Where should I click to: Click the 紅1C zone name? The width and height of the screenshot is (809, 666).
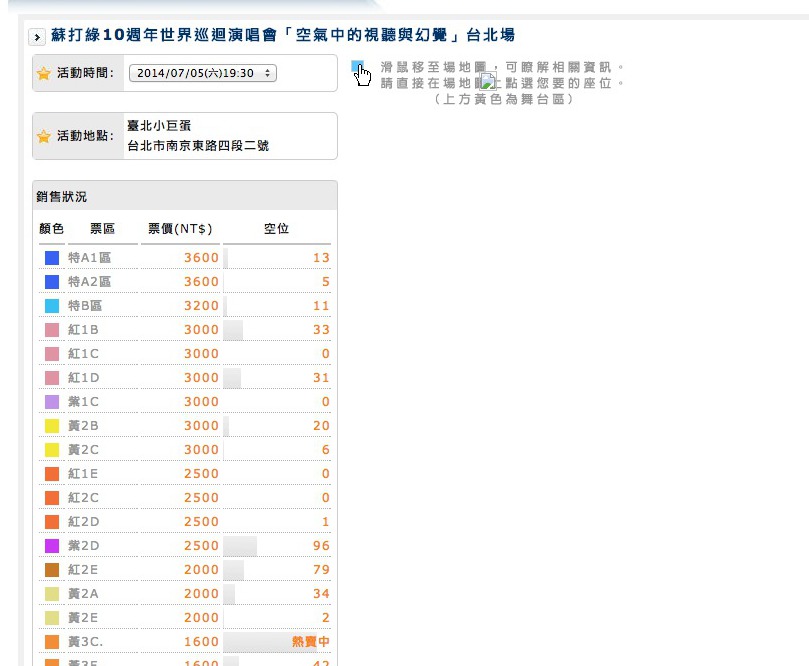(83, 354)
